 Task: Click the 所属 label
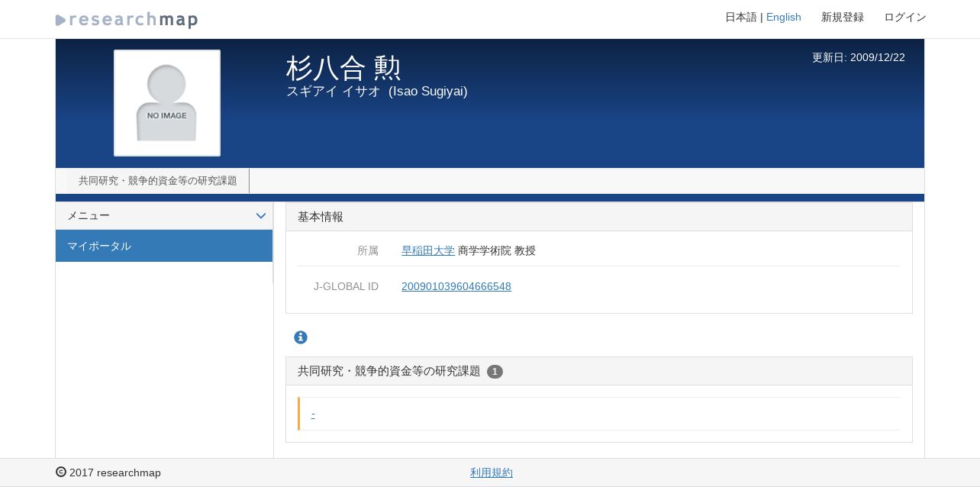(368, 250)
